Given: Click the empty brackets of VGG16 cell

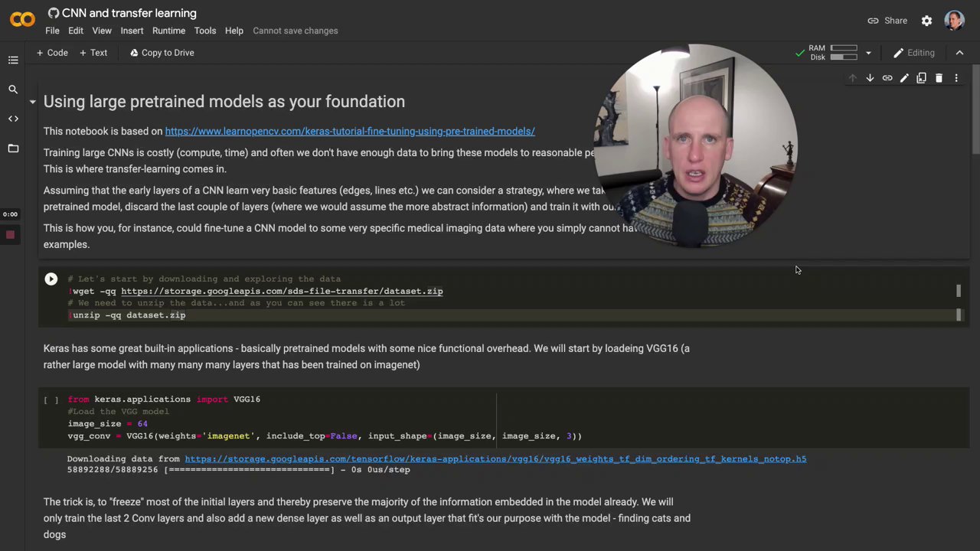Looking at the screenshot, I should (x=51, y=399).
